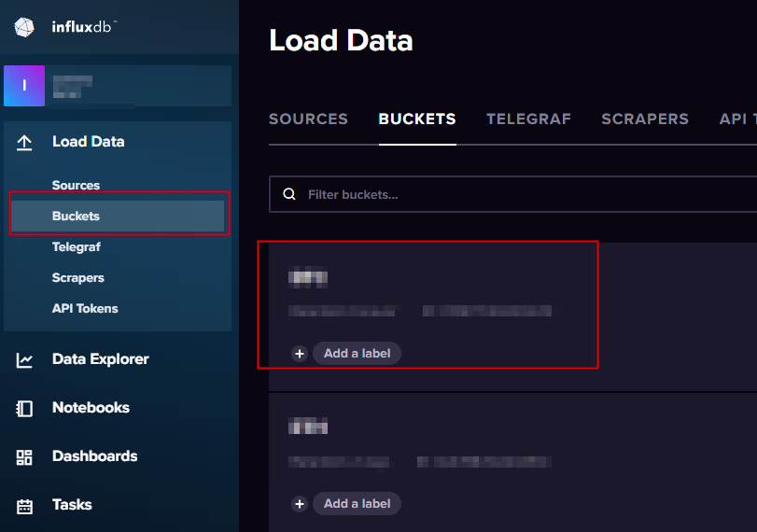Click Add a label on first bucket

[357, 354]
